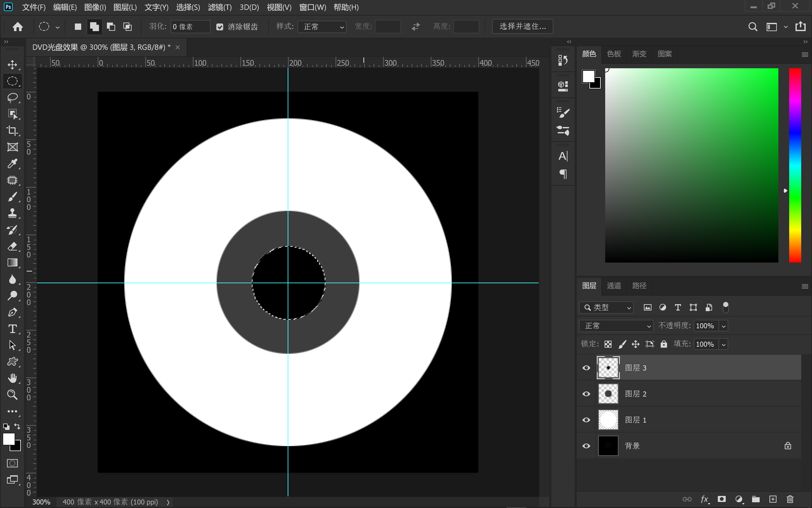Click the vertical hue slider bar
Screen dimensions: 812x508
[x=795, y=165]
